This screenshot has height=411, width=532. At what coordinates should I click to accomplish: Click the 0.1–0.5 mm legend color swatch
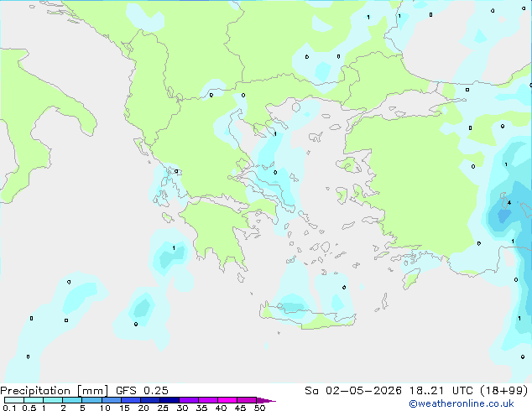click(x=14, y=400)
